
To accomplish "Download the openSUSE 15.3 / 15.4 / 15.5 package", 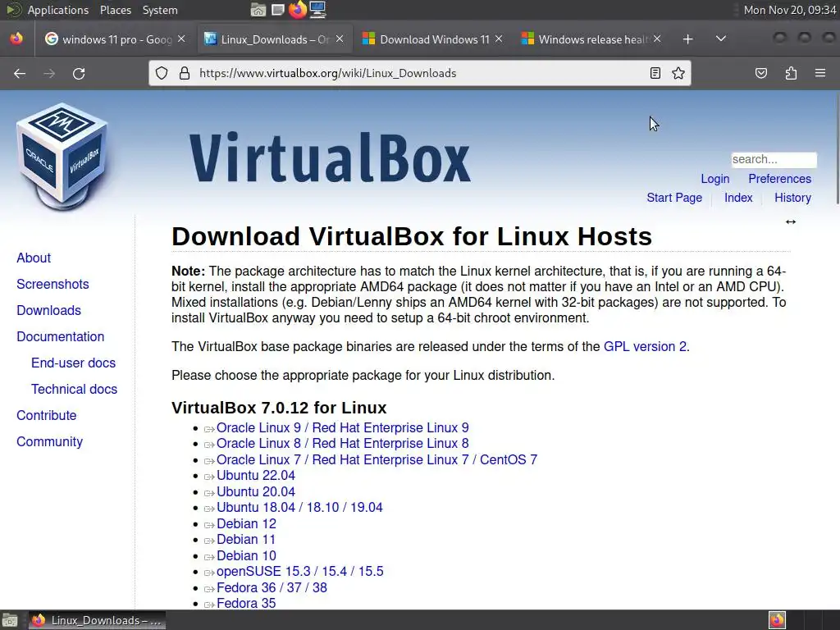I will pyautogui.click(x=300, y=572).
